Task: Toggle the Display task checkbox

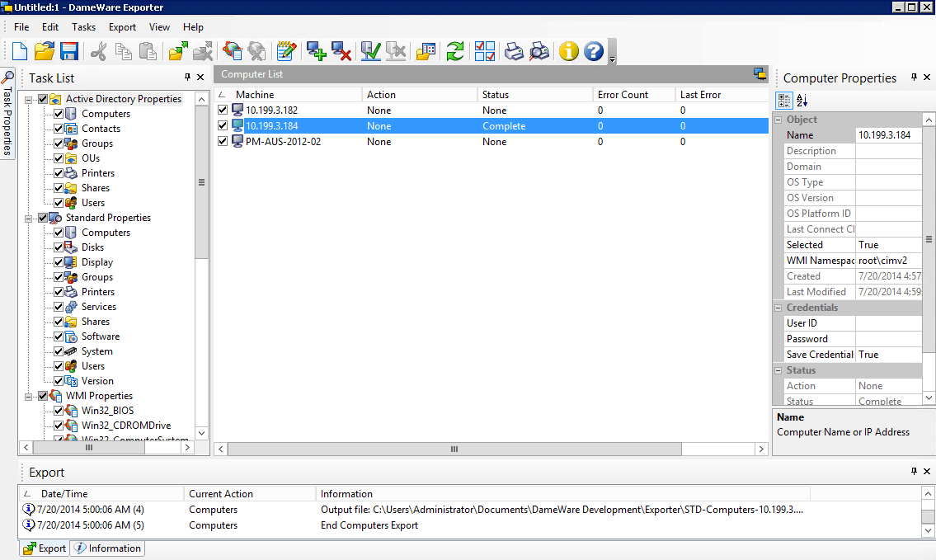Action: [59, 262]
